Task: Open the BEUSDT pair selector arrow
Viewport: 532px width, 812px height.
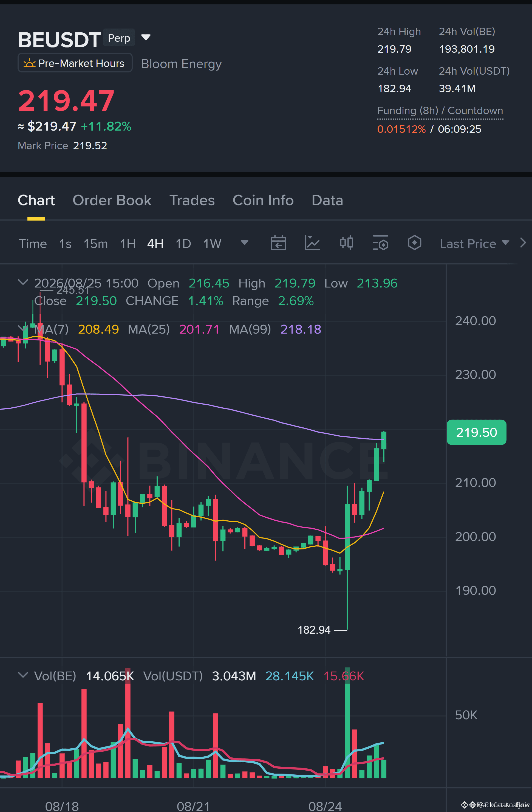Action: click(146, 37)
